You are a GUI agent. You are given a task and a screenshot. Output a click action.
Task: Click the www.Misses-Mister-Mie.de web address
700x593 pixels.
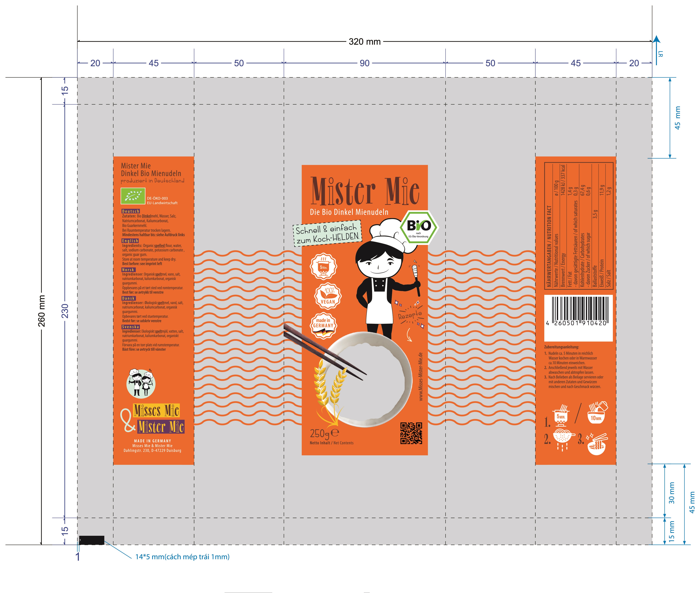(420, 377)
